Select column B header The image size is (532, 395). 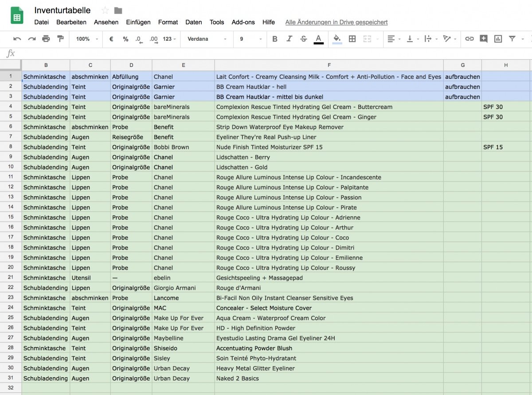[x=46, y=65]
